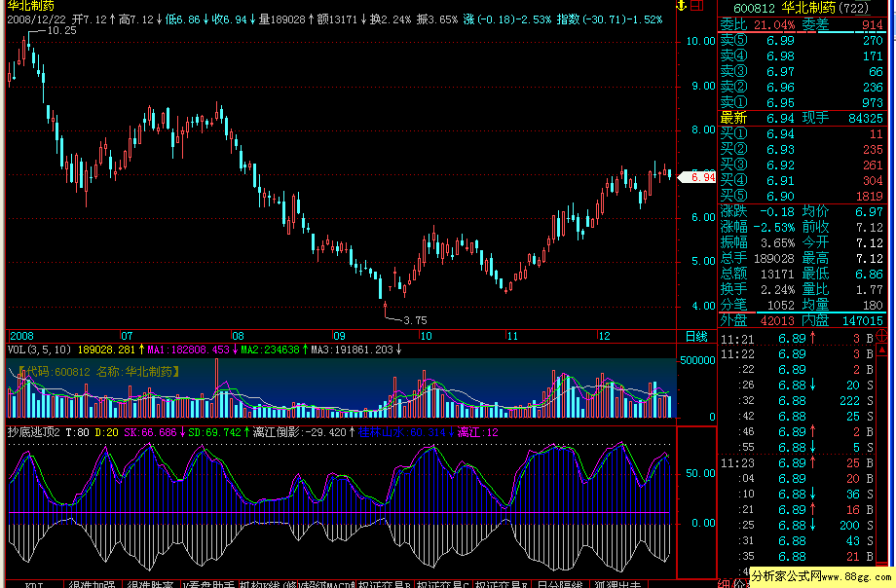Select the 日分隔线 indicator tab
The image size is (896, 588).
[559, 584]
